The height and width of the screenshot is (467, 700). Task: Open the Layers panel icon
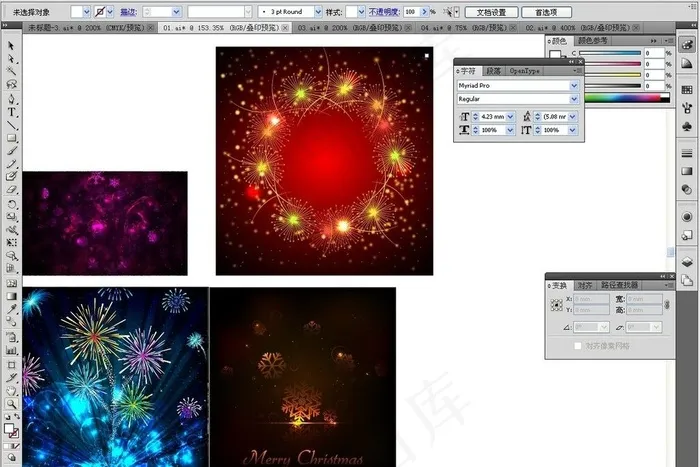(x=687, y=262)
